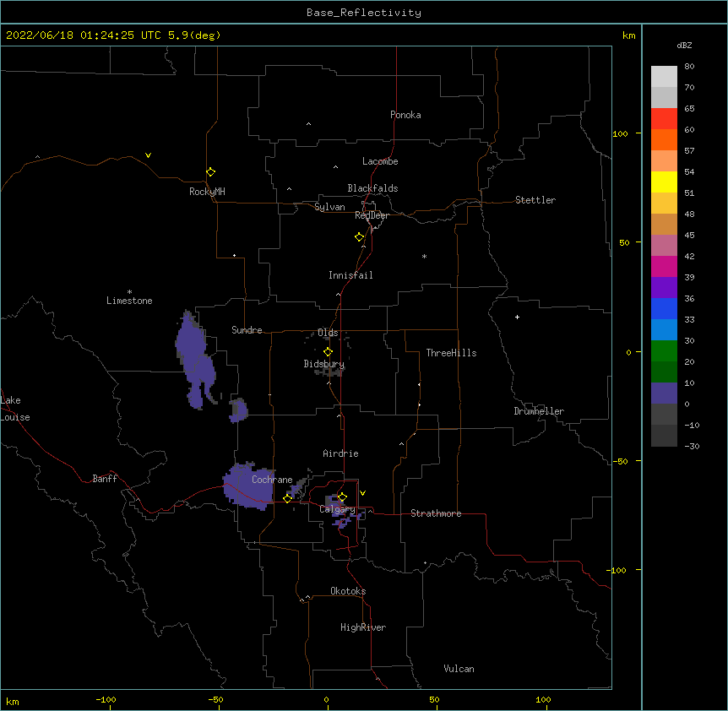Viewport: 728px width, 711px height.
Task: Click the yellow diamond marker near RockyMH
Action: pyautogui.click(x=210, y=172)
